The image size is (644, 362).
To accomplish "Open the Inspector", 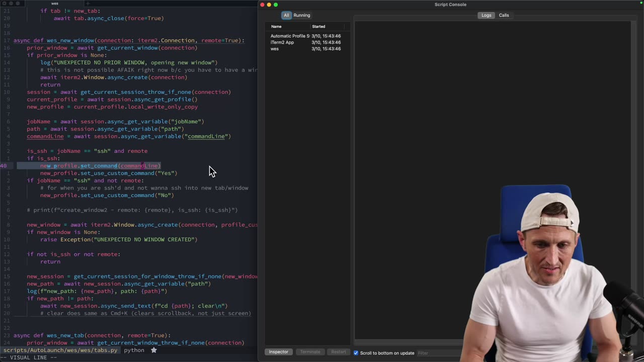I will [x=278, y=352].
